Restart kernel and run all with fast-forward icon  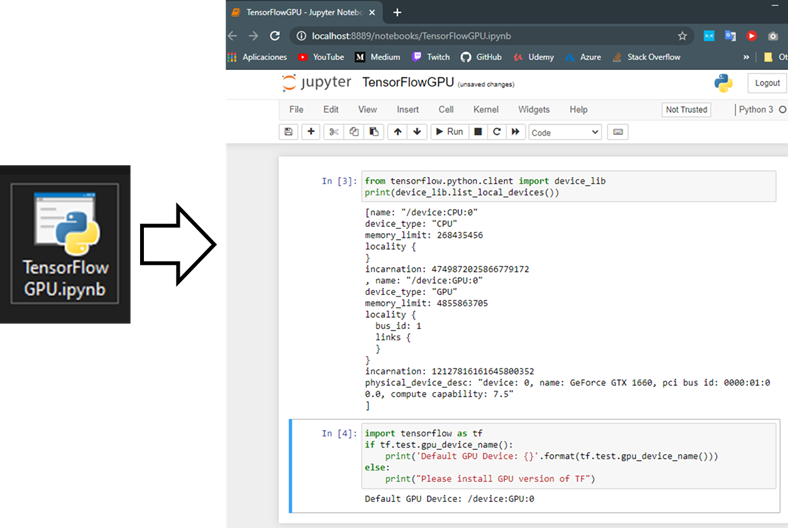click(515, 132)
